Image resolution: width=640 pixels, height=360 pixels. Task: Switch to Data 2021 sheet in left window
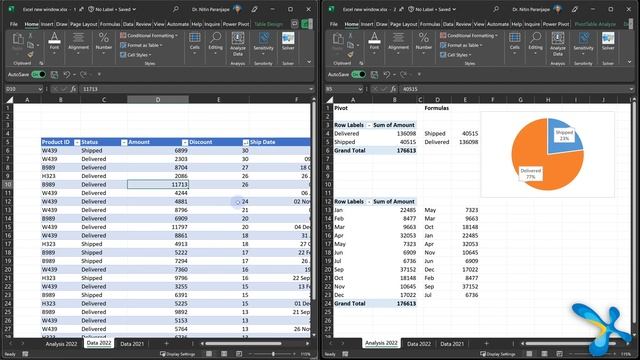(132, 344)
